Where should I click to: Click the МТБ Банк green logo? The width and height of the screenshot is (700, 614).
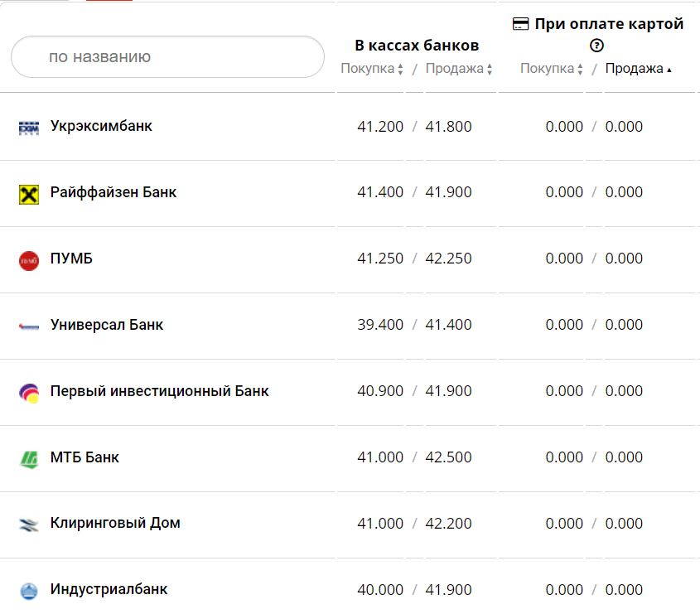click(28, 458)
